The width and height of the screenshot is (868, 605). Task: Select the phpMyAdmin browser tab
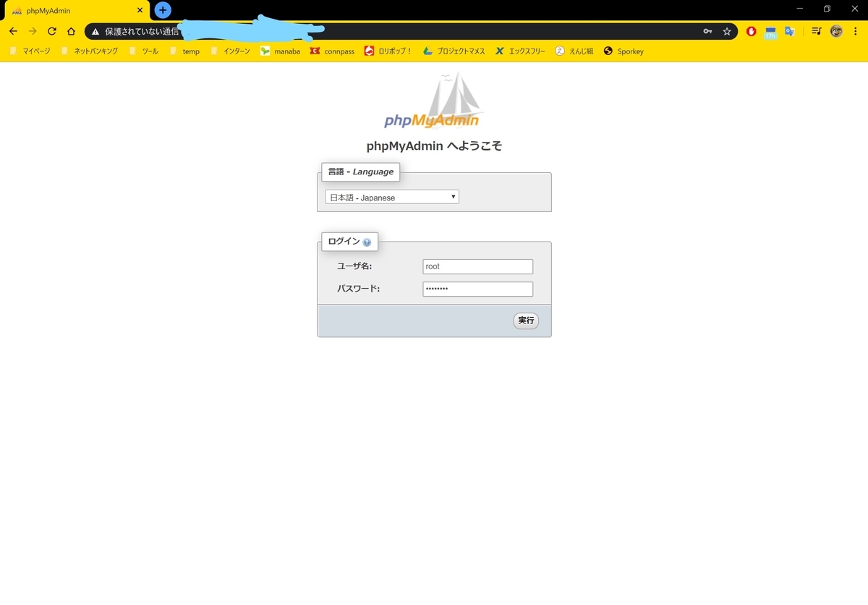(x=75, y=11)
